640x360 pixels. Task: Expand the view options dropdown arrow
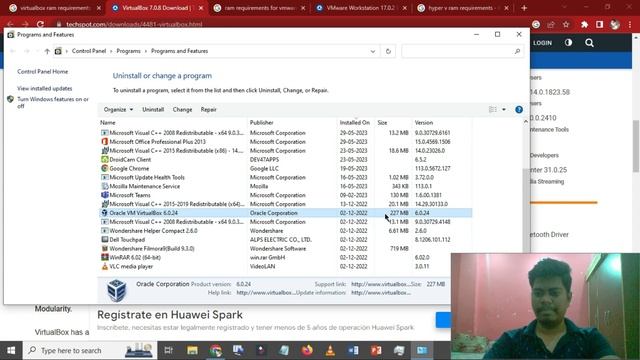pyautogui.click(x=504, y=109)
